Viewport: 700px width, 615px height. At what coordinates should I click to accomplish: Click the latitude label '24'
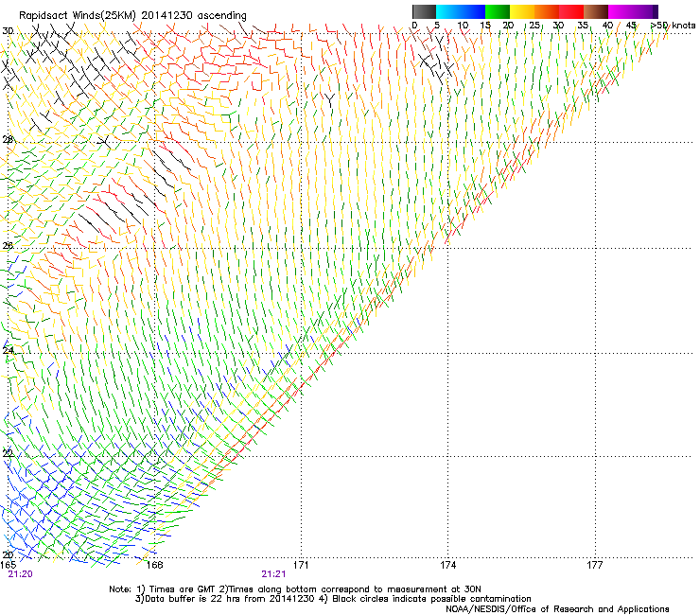tap(8, 351)
